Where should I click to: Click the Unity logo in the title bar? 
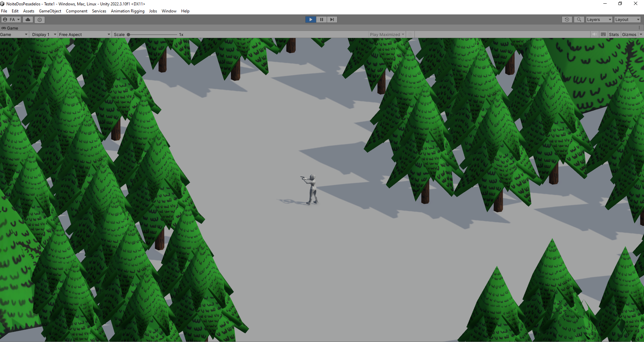pyautogui.click(x=2, y=4)
